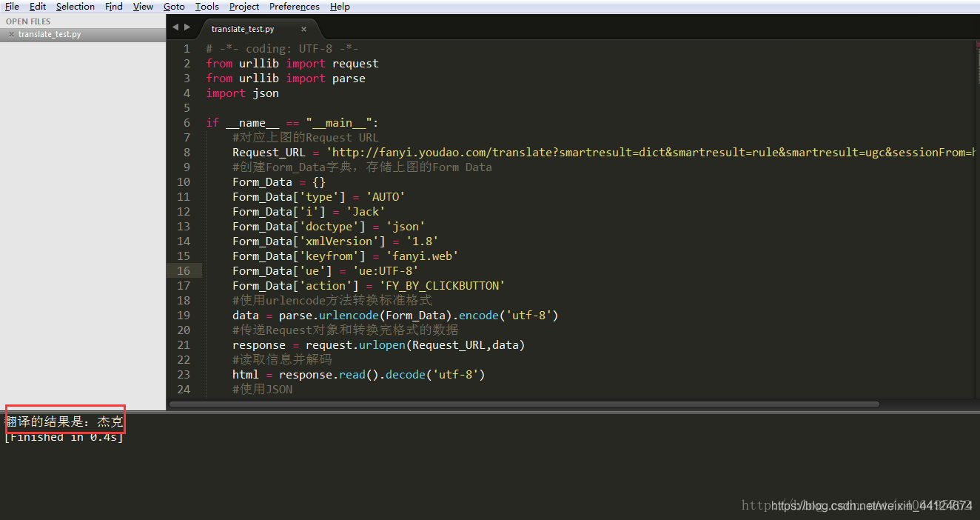Open the Find menu
This screenshot has height=520, width=980.
pos(114,7)
